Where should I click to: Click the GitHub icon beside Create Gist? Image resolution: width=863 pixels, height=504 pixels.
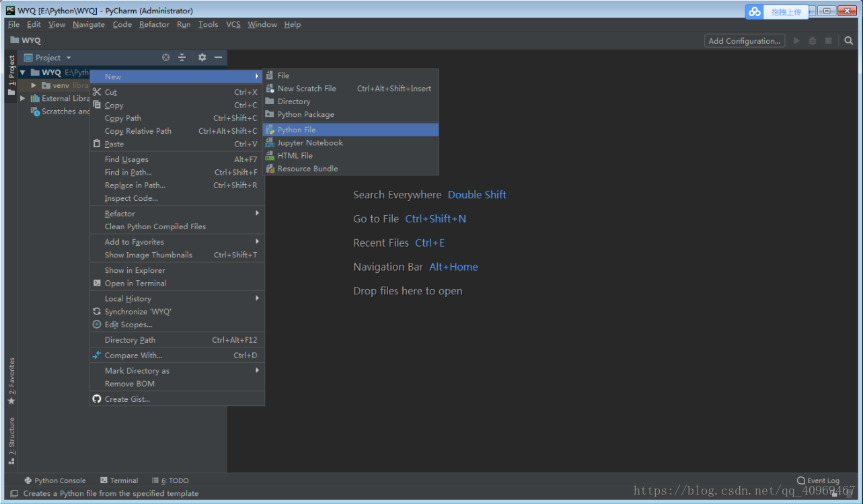coord(97,399)
